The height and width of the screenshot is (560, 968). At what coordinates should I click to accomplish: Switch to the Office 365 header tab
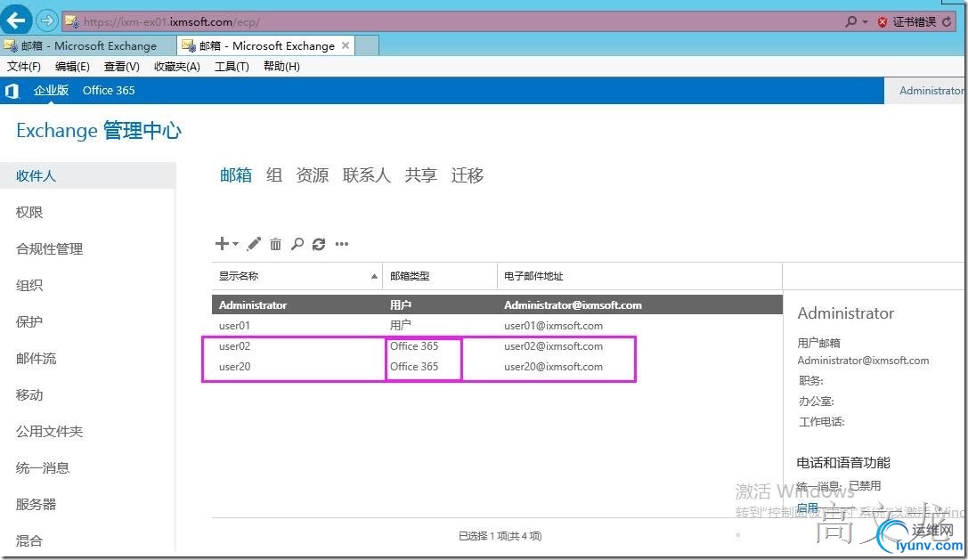pos(109,90)
